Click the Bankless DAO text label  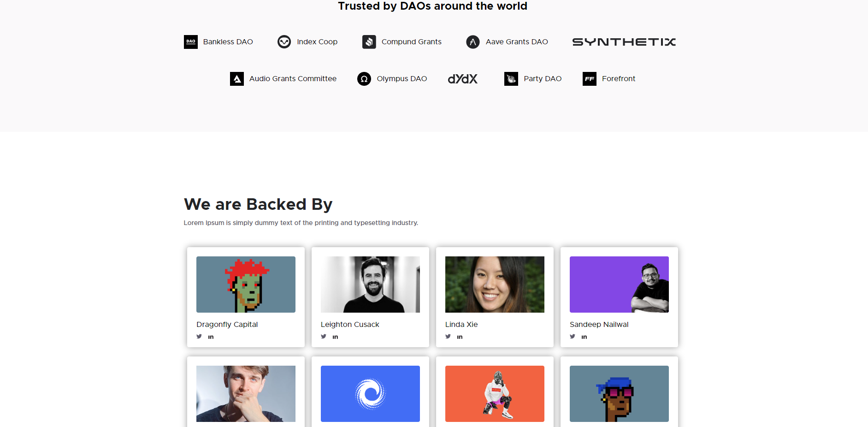228,42
